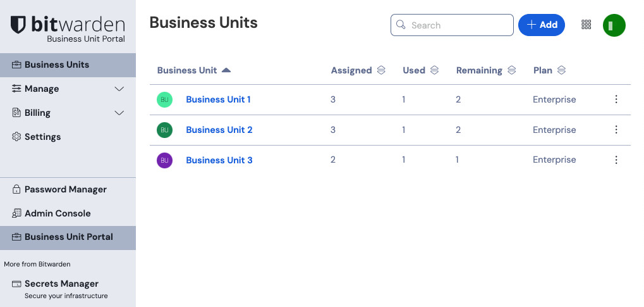Switch to Password Manager
The image size is (644, 307).
[x=65, y=189]
